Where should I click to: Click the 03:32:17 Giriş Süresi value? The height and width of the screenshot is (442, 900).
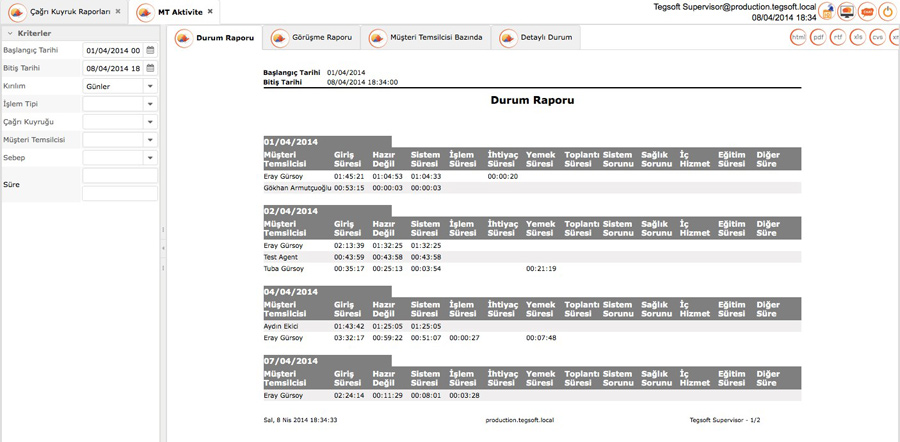(349, 338)
